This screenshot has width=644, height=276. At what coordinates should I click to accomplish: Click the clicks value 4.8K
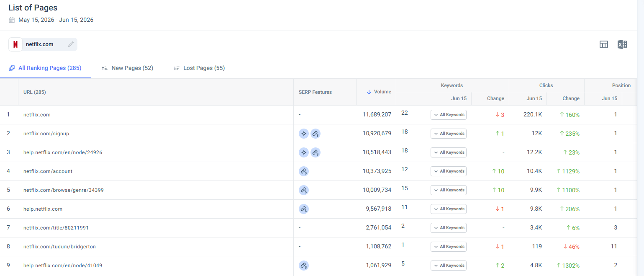click(536, 266)
